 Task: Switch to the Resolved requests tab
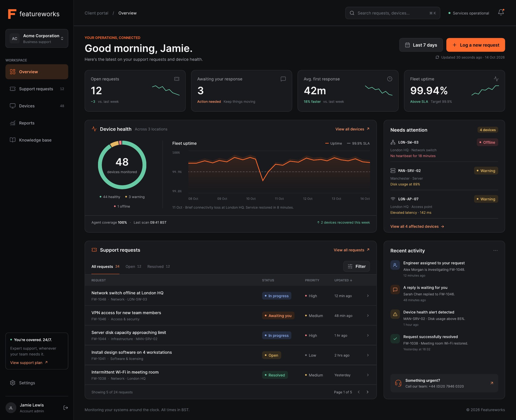click(x=159, y=266)
